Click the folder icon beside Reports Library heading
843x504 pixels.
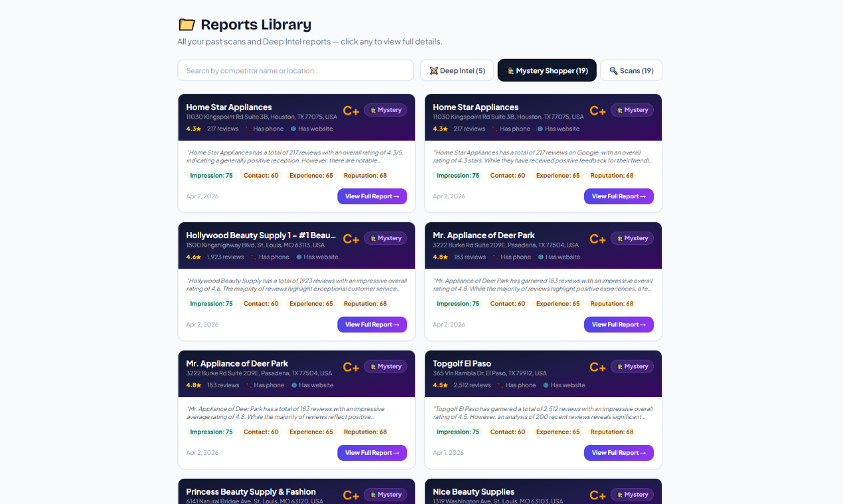(x=187, y=24)
